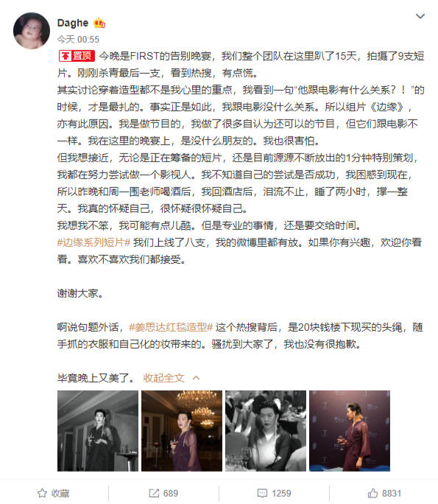Click the star favorite icon
The height and width of the screenshot is (504, 438).
[42, 493]
